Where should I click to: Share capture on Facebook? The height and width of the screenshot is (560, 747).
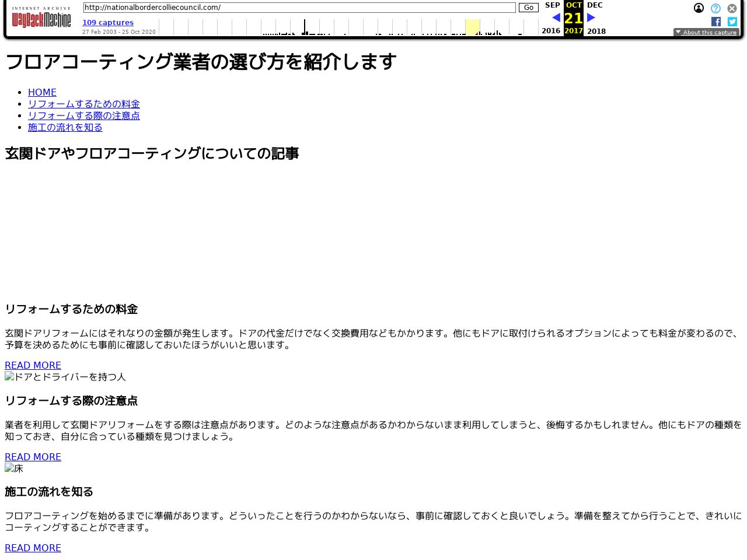click(716, 22)
